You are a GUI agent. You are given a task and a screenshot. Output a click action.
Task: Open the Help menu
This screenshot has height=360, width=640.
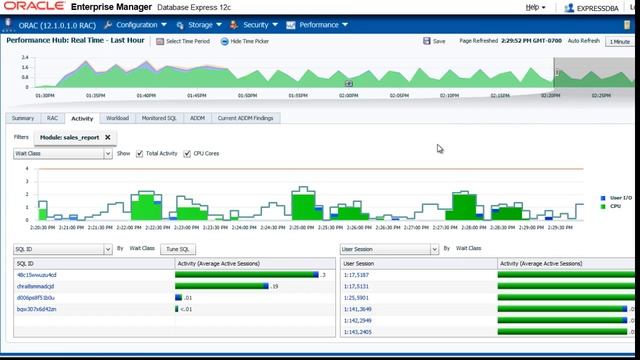(535, 7)
